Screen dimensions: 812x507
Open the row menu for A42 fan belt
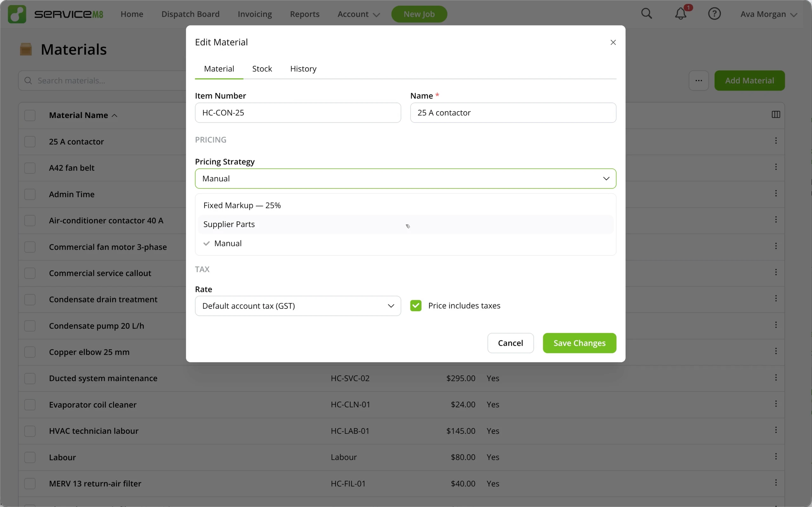coord(776,167)
